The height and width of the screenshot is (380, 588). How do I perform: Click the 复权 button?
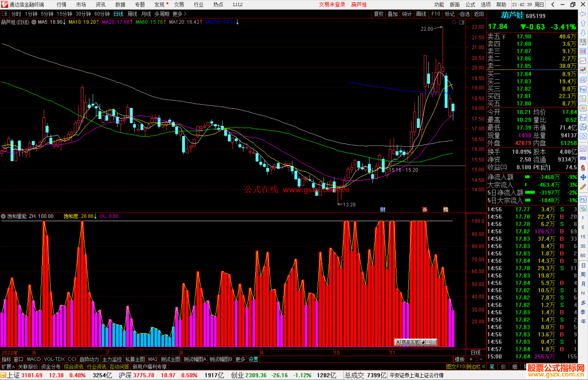pyautogui.click(x=379, y=14)
